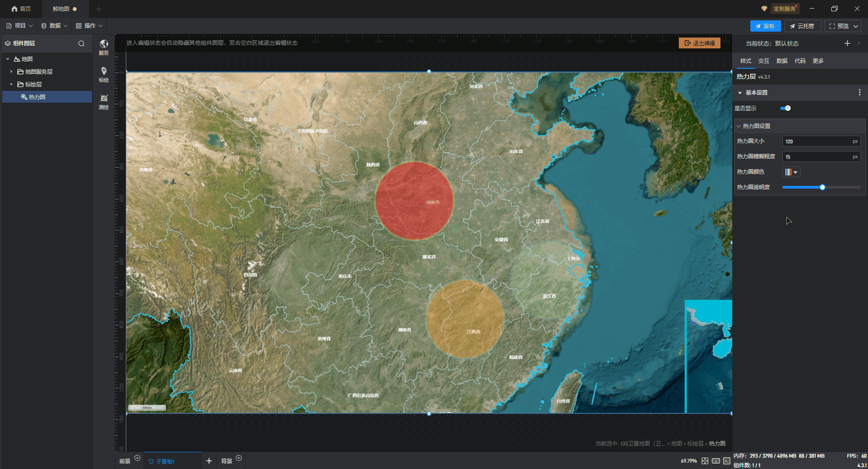Switch to the 交互 tab
The image size is (868, 469).
(763, 61)
